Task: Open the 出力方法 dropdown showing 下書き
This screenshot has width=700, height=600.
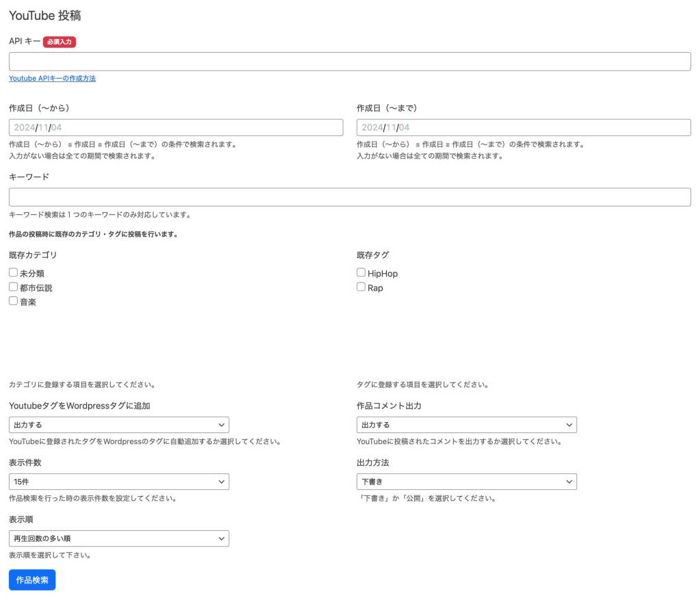Action: tap(466, 482)
